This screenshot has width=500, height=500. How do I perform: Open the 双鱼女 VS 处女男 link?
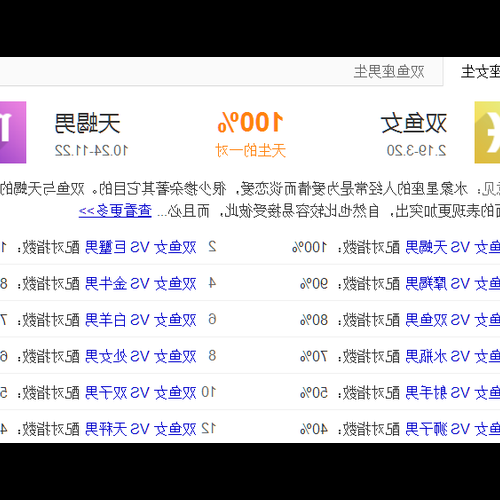point(141,357)
